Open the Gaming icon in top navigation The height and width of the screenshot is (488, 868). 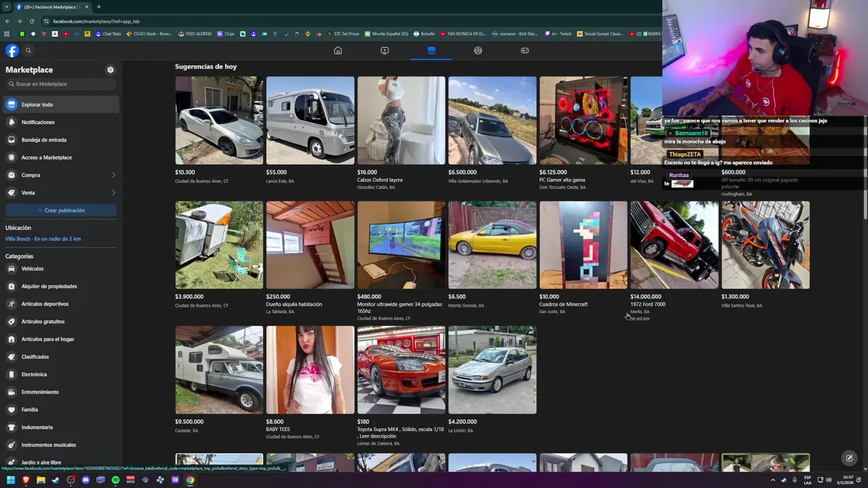pyautogui.click(x=525, y=50)
